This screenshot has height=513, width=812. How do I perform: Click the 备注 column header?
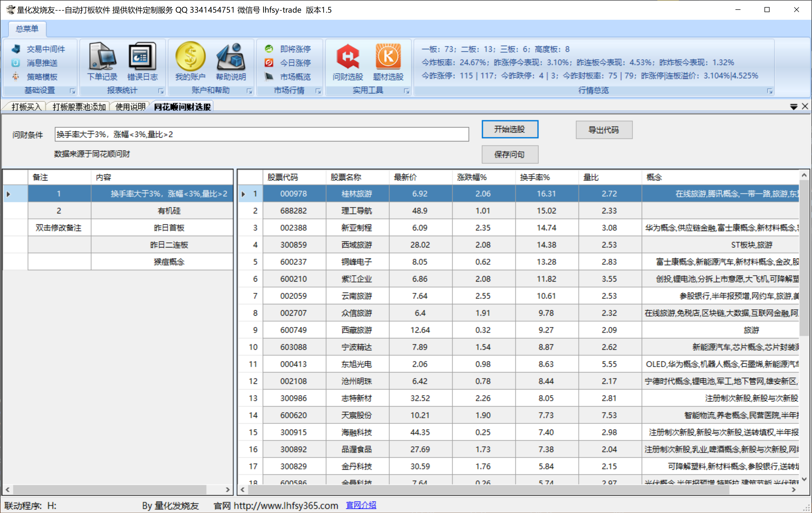[x=59, y=177]
